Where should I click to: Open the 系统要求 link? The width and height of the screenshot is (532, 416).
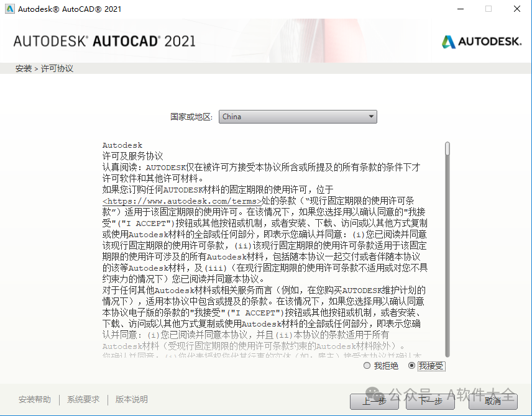(x=83, y=399)
